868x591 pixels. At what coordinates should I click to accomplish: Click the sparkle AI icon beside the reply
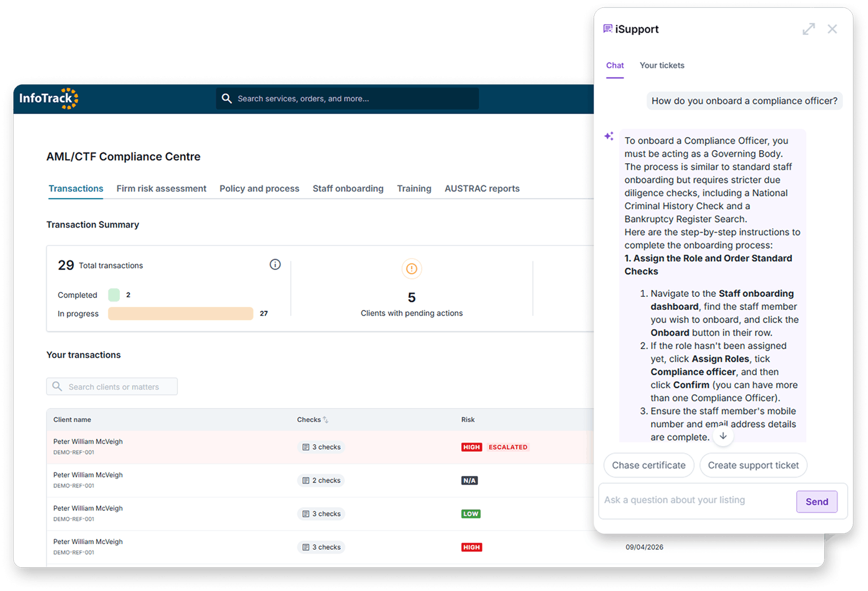pos(609,136)
